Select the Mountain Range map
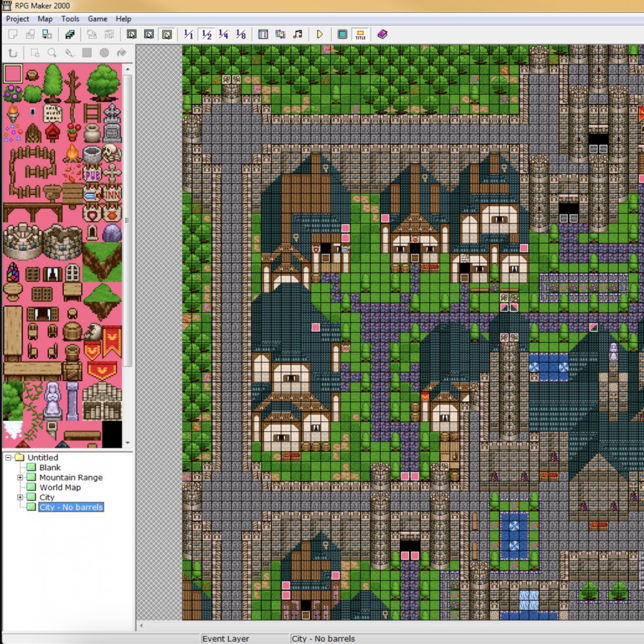The height and width of the screenshot is (644, 644). [x=71, y=477]
